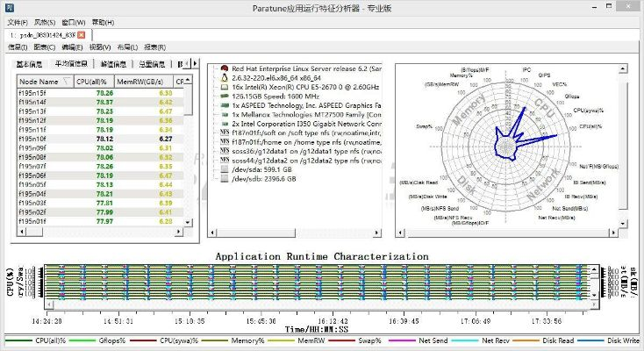644x351 pixels.
Task: Select the Xeon CPU chip icon
Action: (x=225, y=88)
